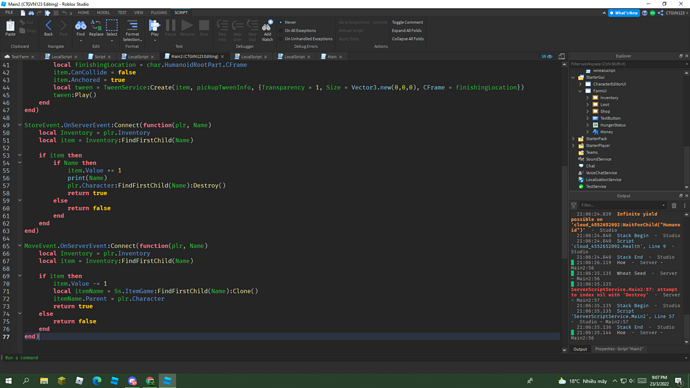690x388 pixels.
Task: Expand CharacterEditorUI in Explorer
Action: click(x=580, y=84)
